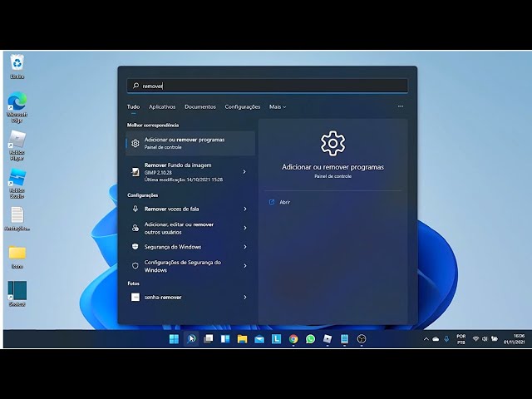The height and width of the screenshot is (399, 532).
Task: Click the 'Melhor correspondência' heading
Action: tap(153, 126)
